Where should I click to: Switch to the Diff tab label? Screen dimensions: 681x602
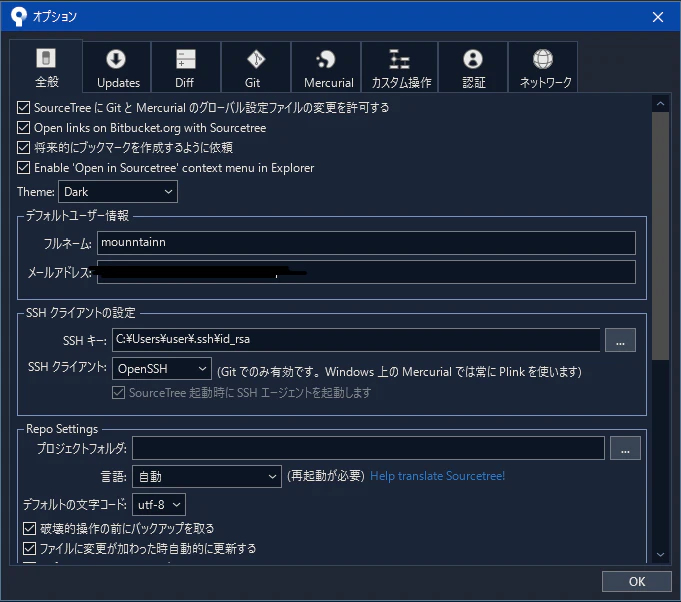(184, 83)
